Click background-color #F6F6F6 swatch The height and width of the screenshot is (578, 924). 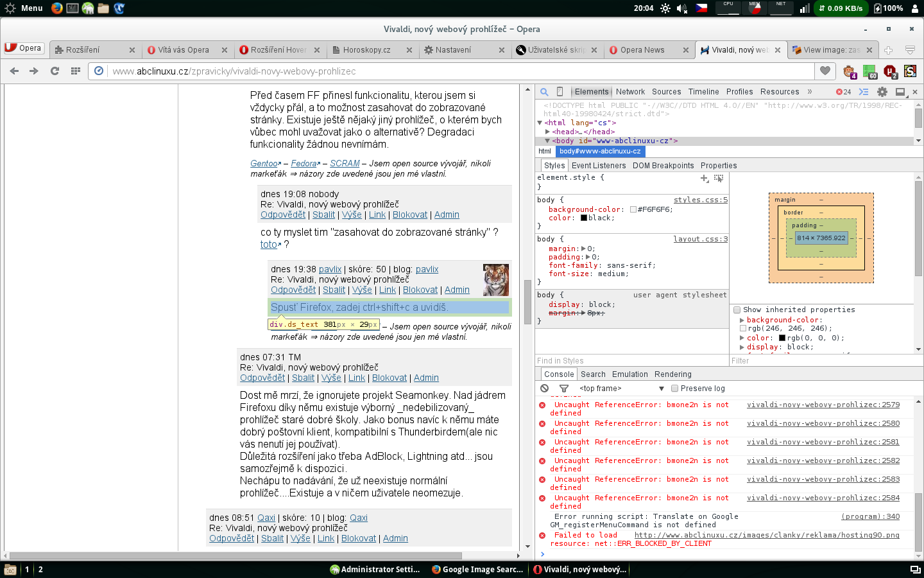(x=633, y=209)
